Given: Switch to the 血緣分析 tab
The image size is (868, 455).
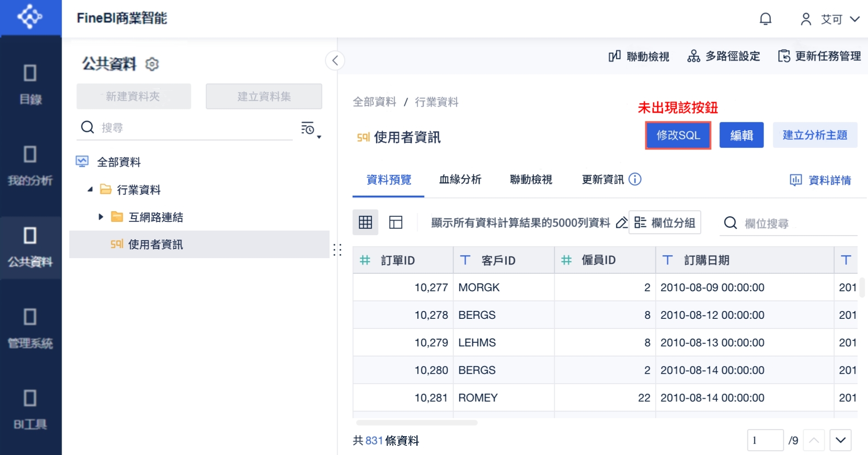Looking at the screenshot, I should click(x=460, y=180).
